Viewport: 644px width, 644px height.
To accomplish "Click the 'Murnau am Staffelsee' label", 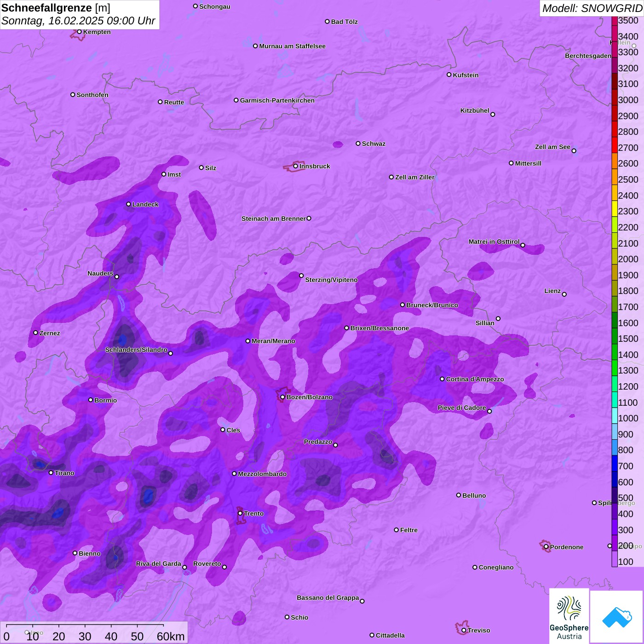I will pos(292,46).
